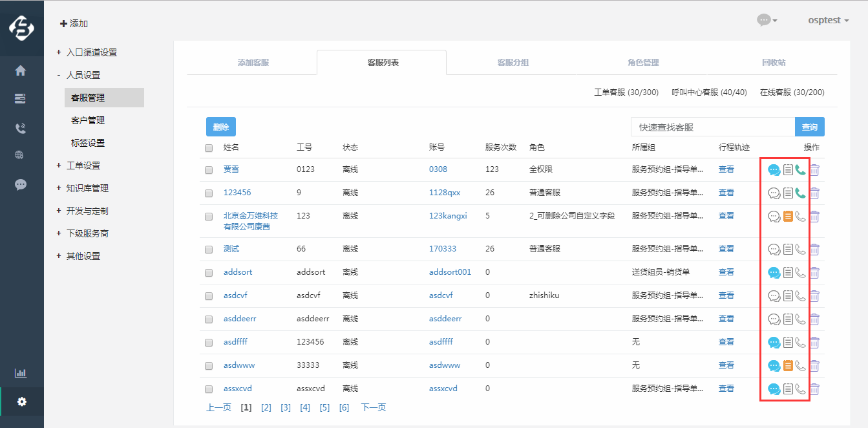Screen dimensions: 868x428
Task: Click 下一页 pagination link
Action: 374,407
